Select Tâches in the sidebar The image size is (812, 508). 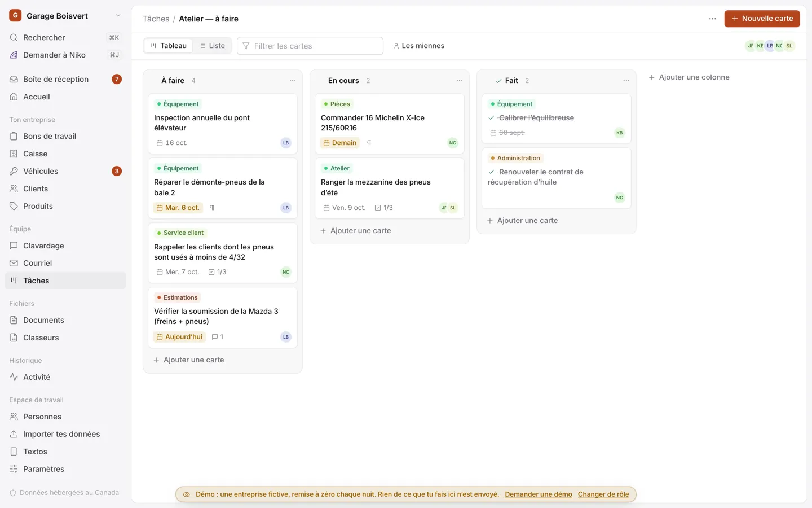(65, 281)
